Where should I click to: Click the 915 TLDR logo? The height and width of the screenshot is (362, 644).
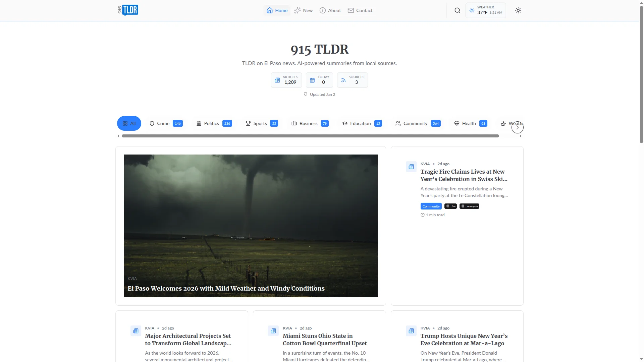[x=128, y=10]
